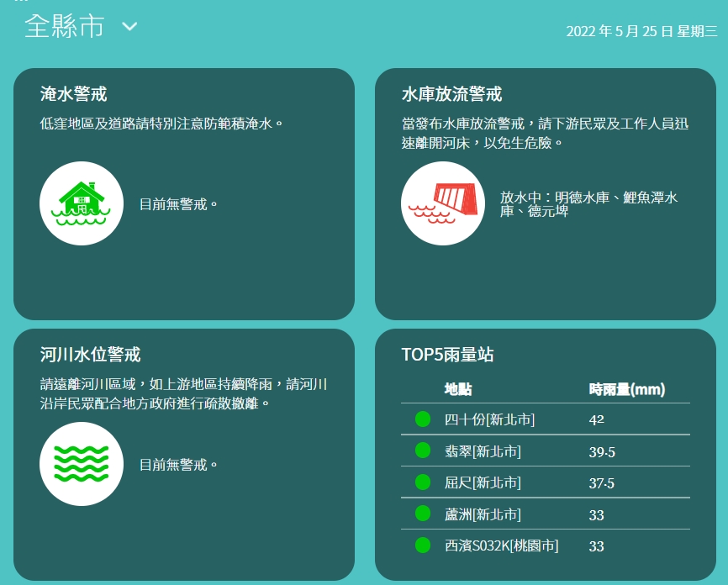Screen dimensions: 728x585
Task: Select station name 四十份[新北市]
Action: point(490,419)
